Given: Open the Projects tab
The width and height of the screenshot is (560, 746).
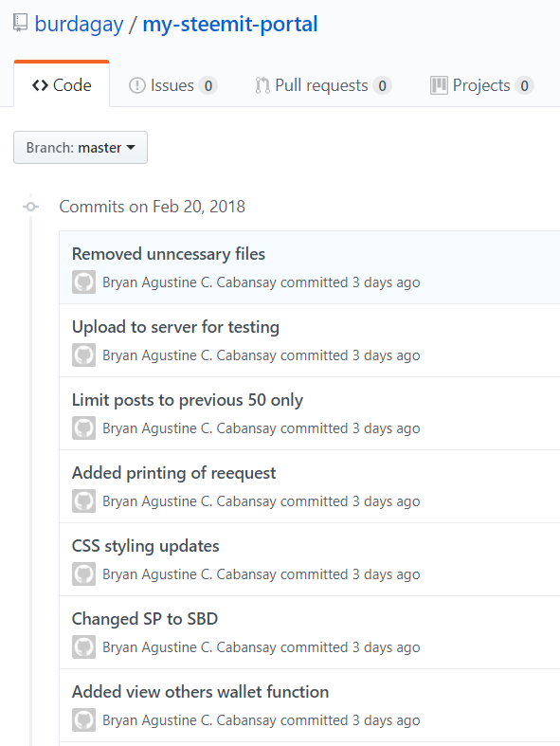Looking at the screenshot, I should 481,85.
